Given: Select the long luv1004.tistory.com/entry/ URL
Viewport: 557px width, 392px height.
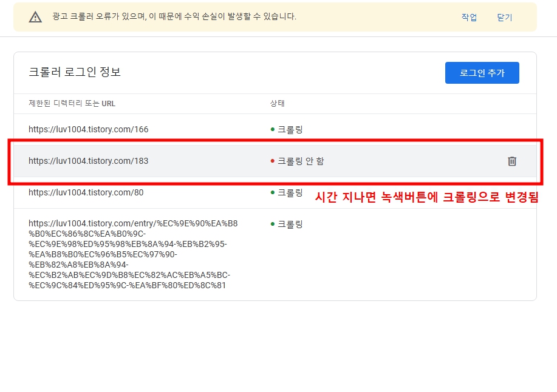Looking at the screenshot, I should [133, 254].
